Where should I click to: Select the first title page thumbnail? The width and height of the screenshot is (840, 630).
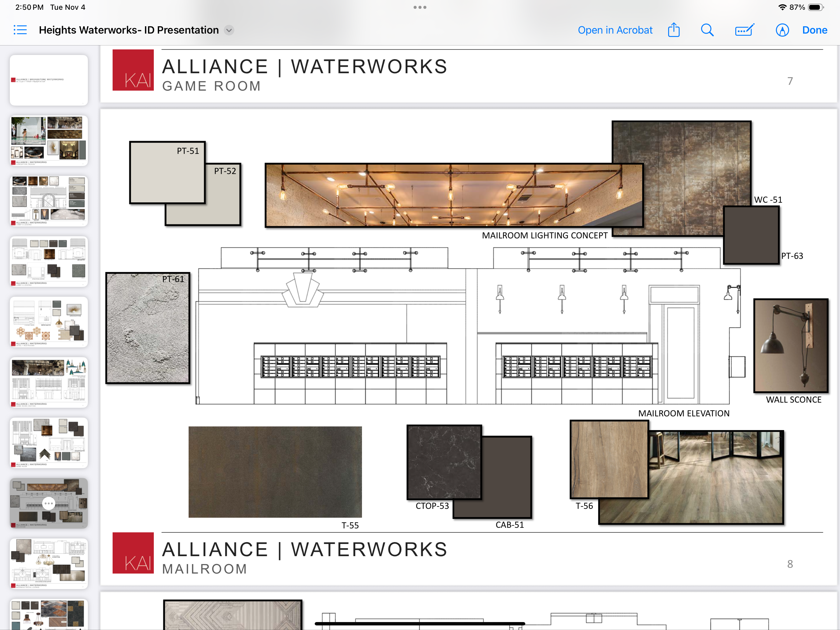click(x=49, y=80)
